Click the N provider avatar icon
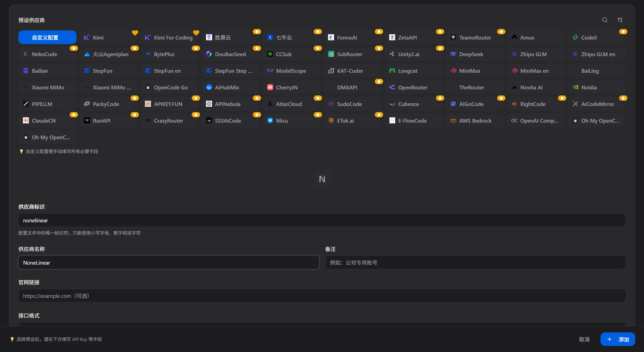This screenshot has height=352, width=644. click(322, 179)
